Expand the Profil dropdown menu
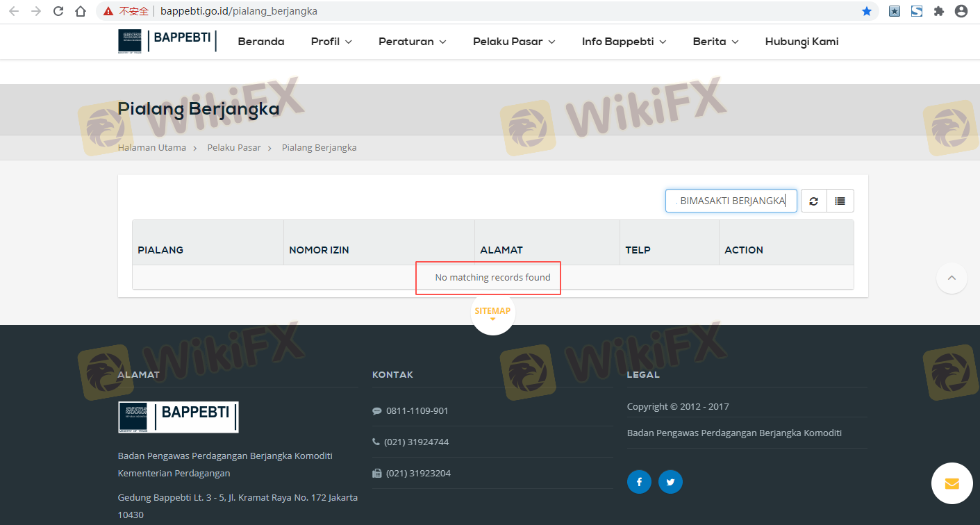980x525 pixels. [x=331, y=42]
